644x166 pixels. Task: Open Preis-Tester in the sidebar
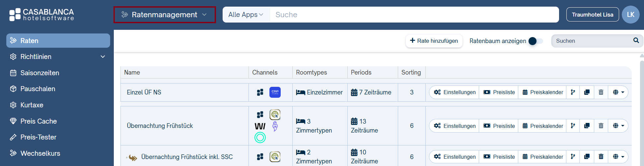[58, 137]
